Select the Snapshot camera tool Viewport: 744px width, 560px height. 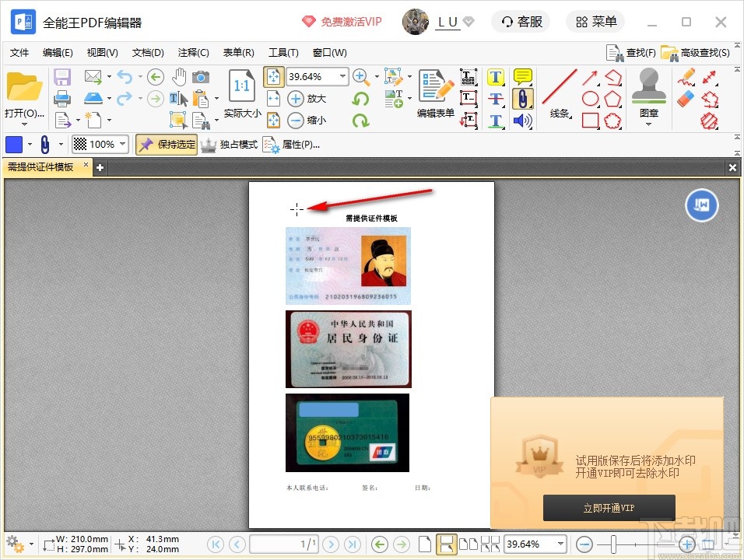click(201, 77)
